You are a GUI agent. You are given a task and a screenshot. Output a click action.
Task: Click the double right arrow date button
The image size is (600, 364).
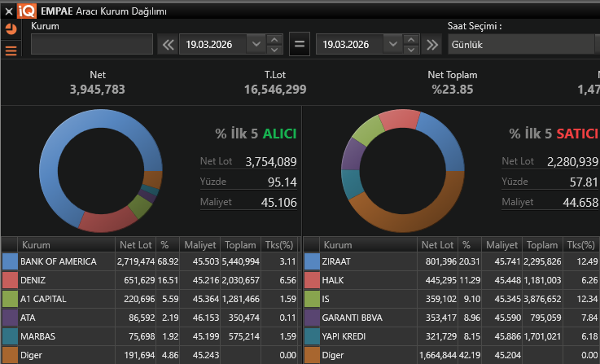(x=432, y=44)
